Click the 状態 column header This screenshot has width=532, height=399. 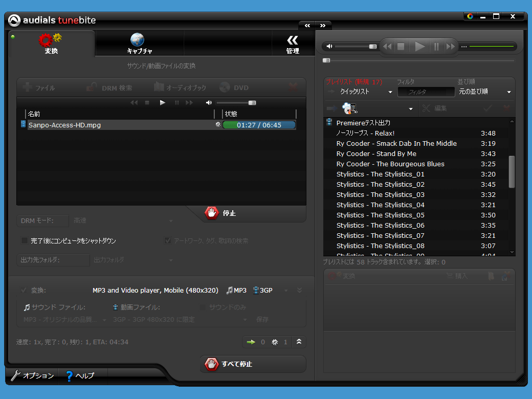click(231, 114)
